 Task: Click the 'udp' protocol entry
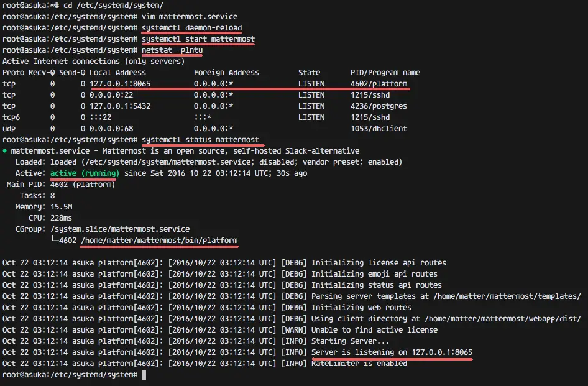click(x=9, y=129)
